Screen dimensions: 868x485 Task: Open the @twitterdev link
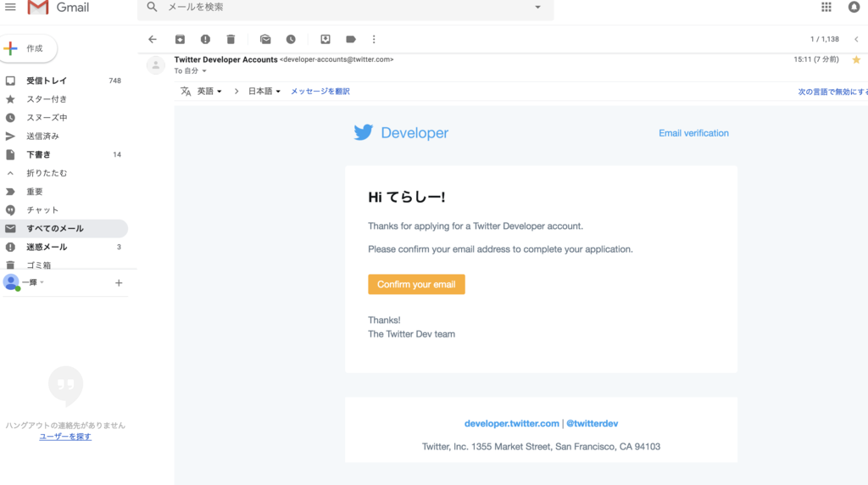(x=592, y=424)
